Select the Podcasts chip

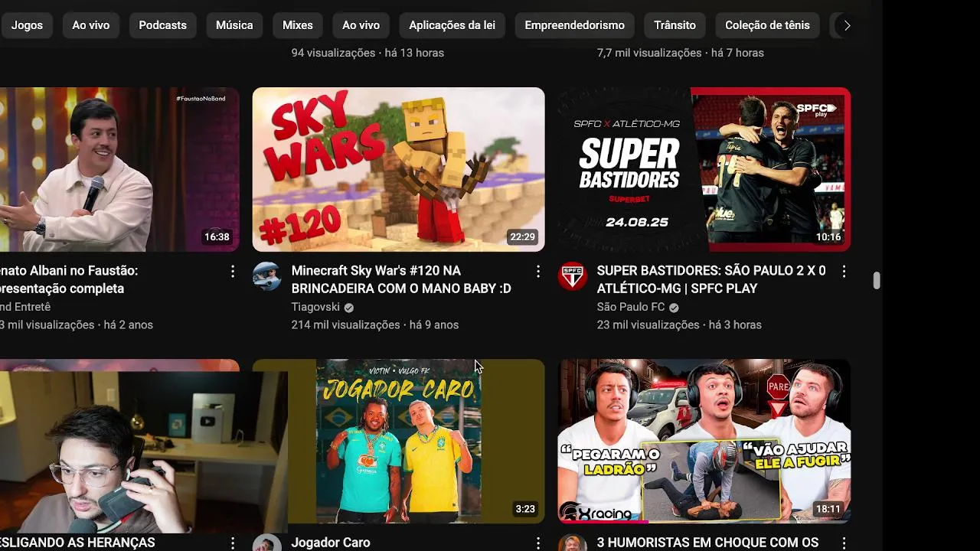pyautogui.click(x=162, y=25)
